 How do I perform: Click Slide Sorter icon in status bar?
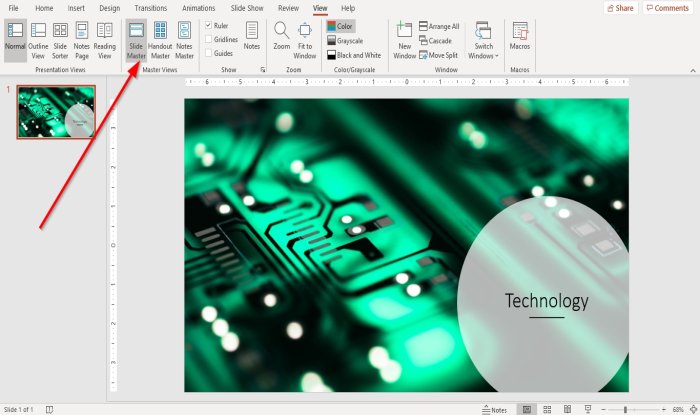pyautogui.click(x=547, y=409)
